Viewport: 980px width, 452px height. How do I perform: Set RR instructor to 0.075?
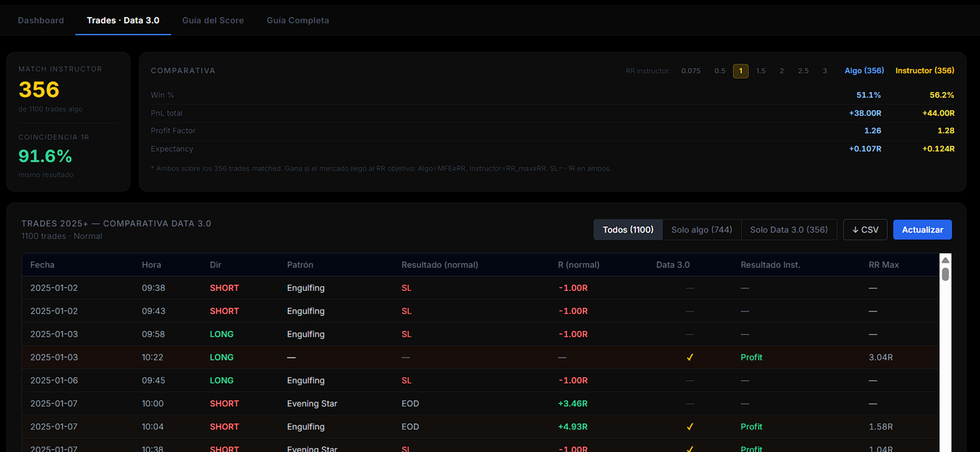(691, 71)
